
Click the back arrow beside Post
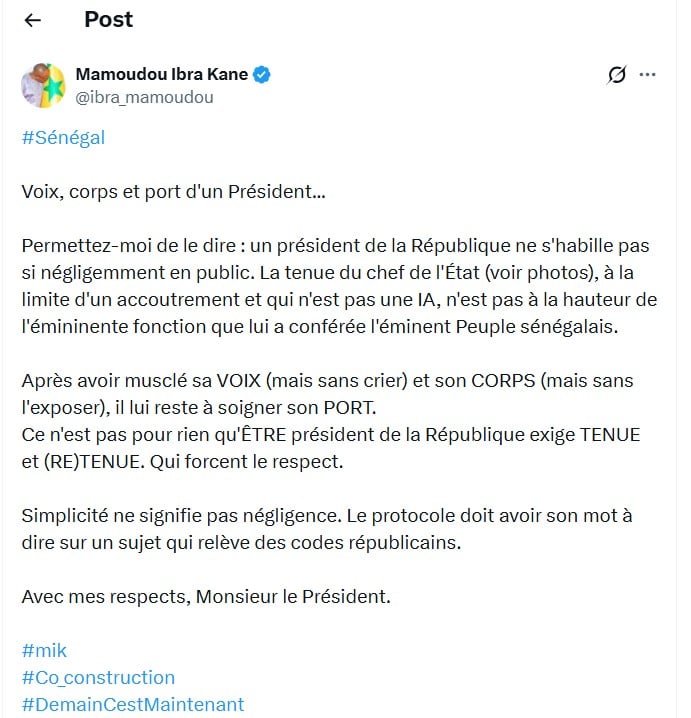33,20
